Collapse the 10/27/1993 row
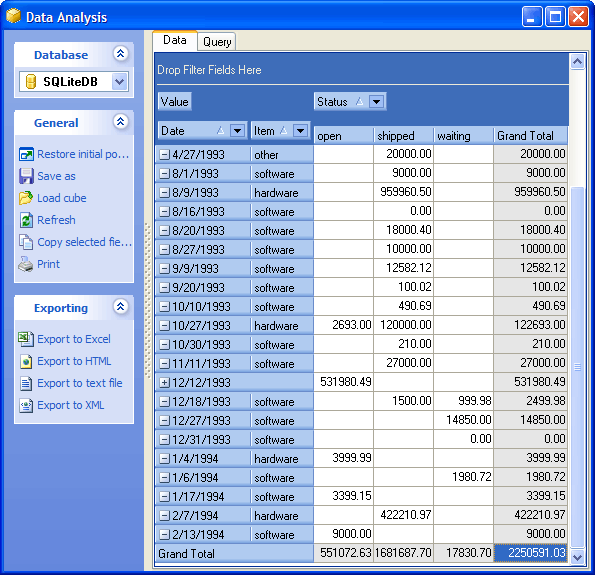595x575 pixels. (x=164, y=325)
